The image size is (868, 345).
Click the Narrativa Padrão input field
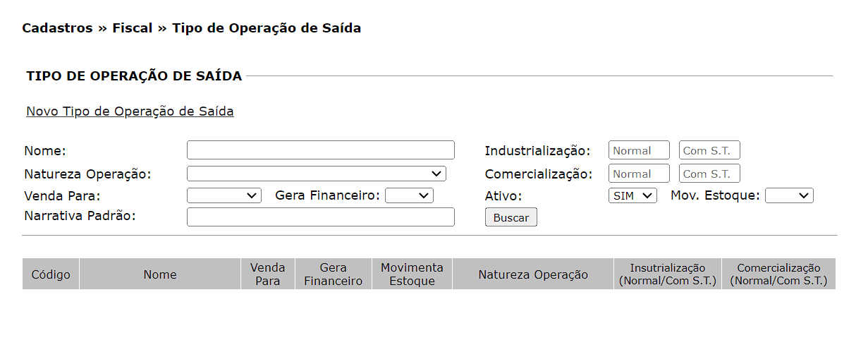click(320, 217)
